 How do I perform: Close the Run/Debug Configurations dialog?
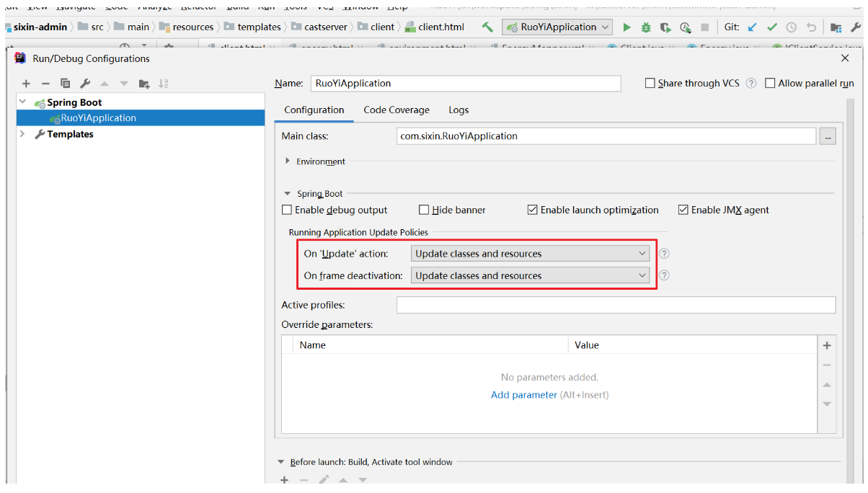845,58
